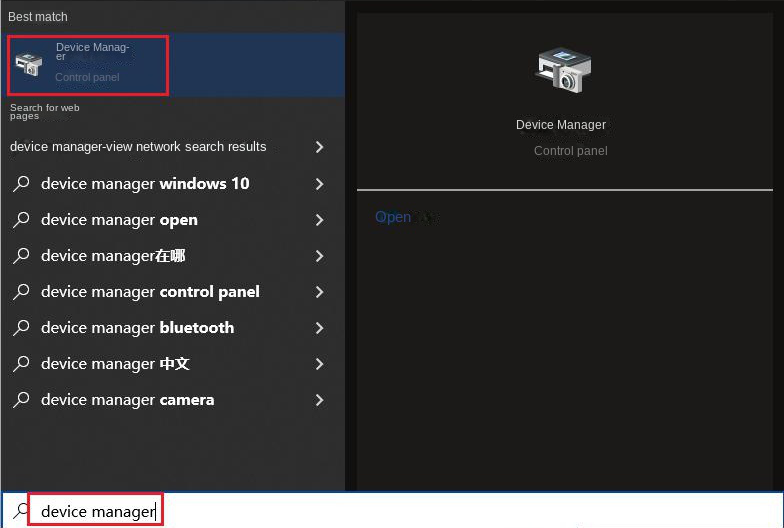The image size is (784, 528).
Task: Expand chevron next to 'device manager control panel'
Action: coord(319,292)
